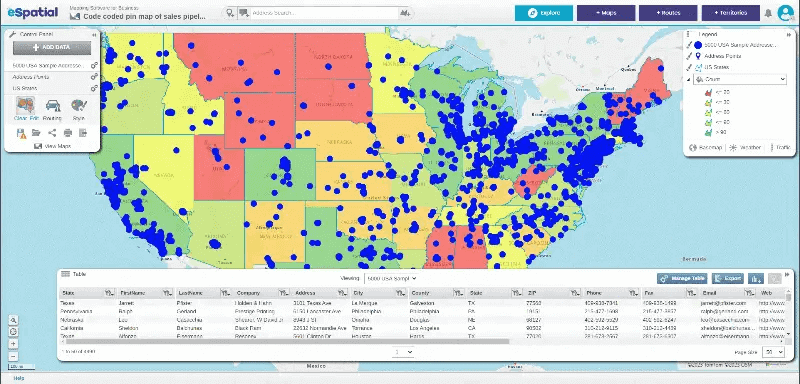Click the Help link at bottom left
800x384 pixels.
tap(19, 378)
